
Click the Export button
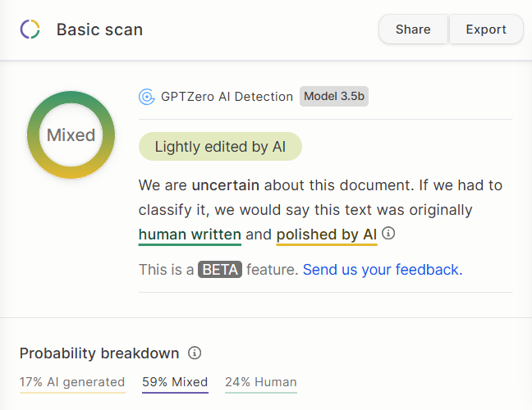[486, 30]
